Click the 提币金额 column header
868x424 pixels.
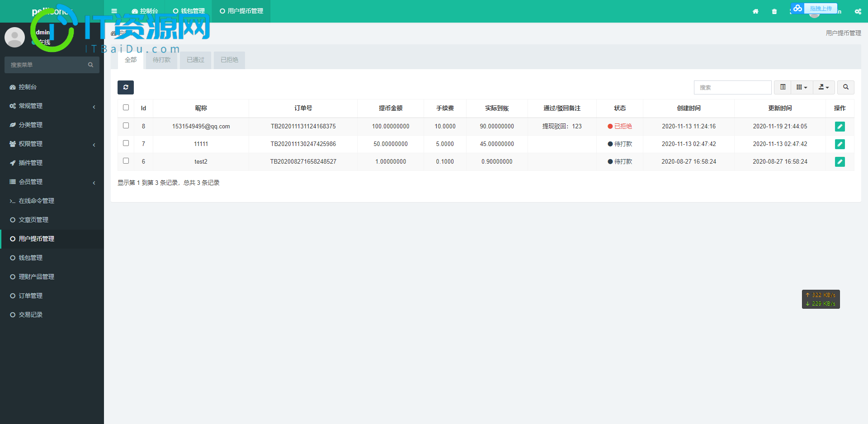pos(391,108)
